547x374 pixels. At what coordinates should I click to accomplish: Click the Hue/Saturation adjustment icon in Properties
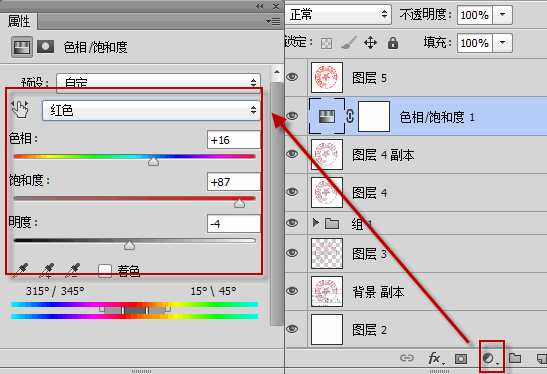click(x=22, y=47)
